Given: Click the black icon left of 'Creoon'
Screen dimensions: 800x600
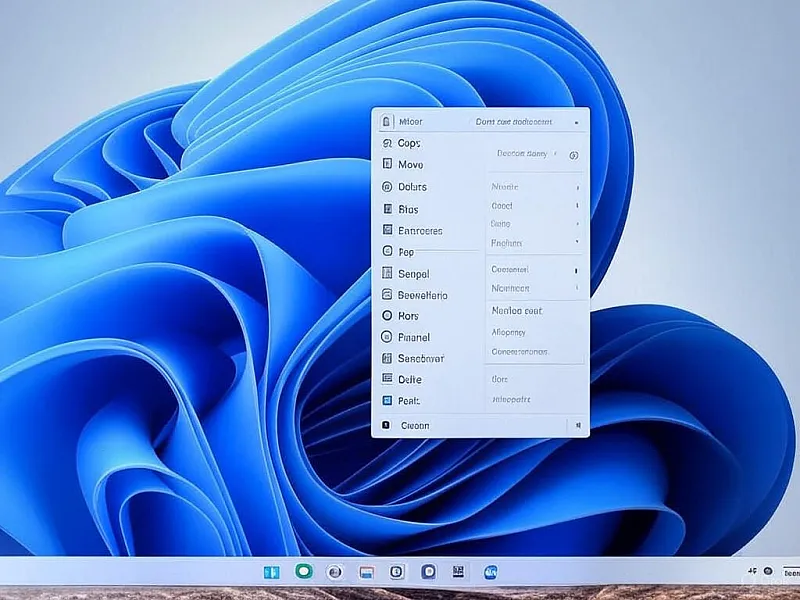Looking at the screenshot, I should coord(386,425).
